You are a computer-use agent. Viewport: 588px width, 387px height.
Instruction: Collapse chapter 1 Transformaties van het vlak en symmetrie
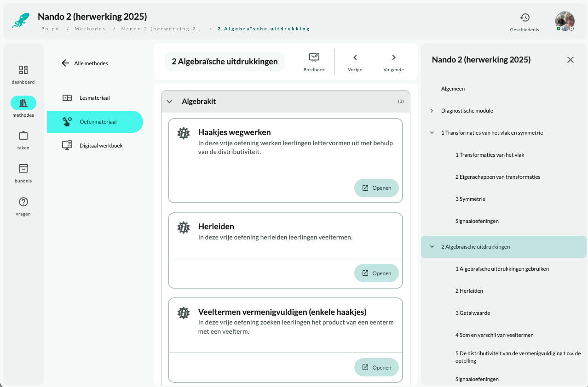[432, 133]
